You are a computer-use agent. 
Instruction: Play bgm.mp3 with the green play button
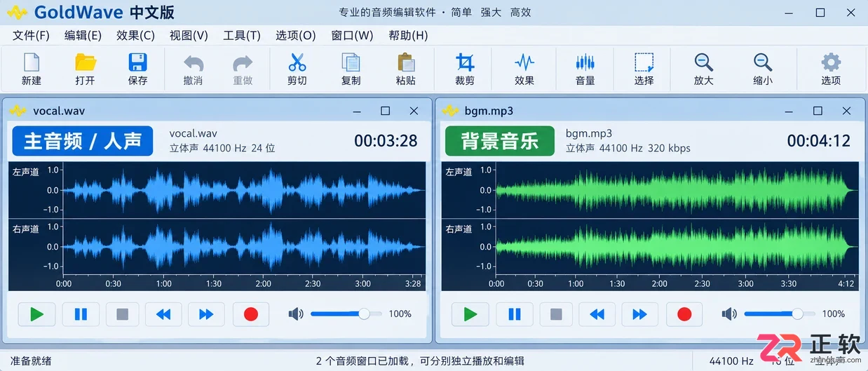click(470, 314)
